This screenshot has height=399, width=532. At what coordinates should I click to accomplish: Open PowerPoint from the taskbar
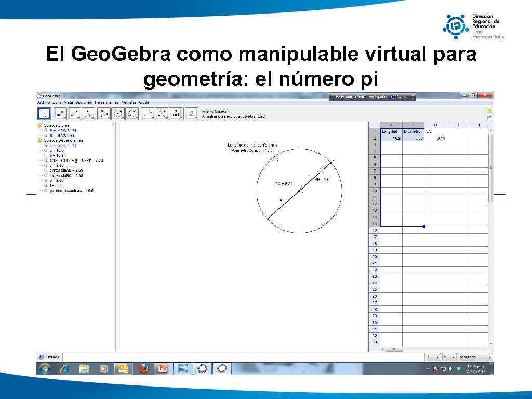click(x=163, y=368)
